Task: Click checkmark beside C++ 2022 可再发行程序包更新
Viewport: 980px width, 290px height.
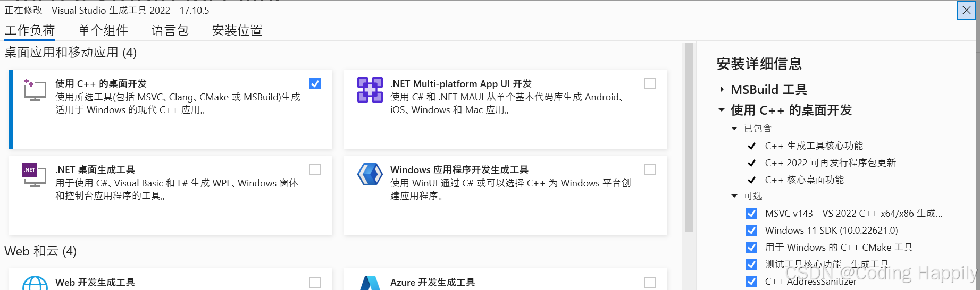Action: pos(751,163)
